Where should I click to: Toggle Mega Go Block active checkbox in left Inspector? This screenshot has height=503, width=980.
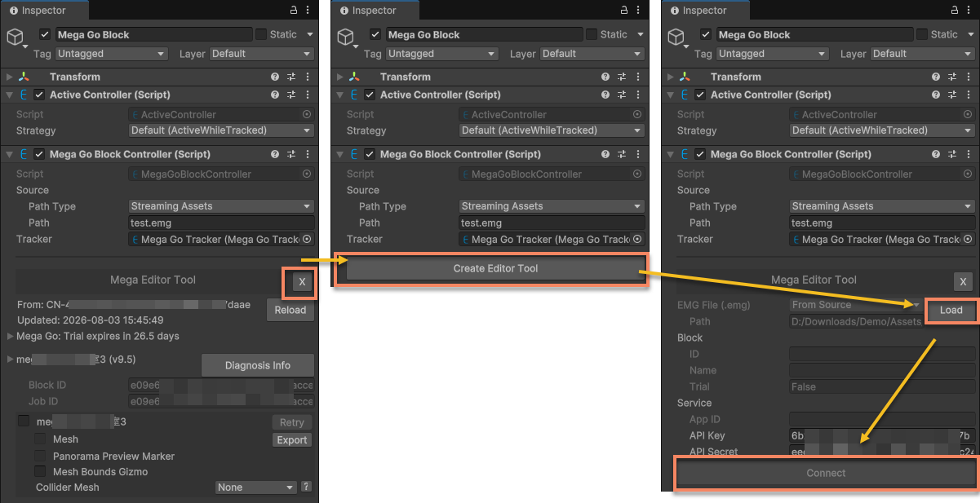(44, 35)
